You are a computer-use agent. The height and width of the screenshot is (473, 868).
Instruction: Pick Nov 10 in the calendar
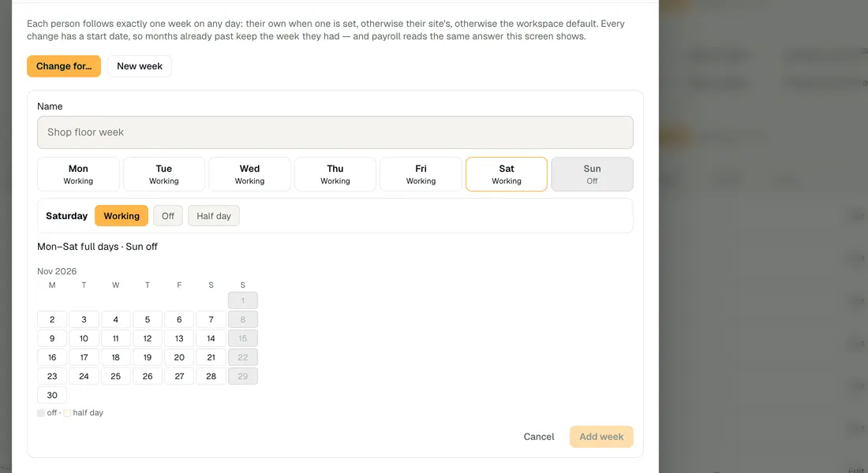point(84,338)
